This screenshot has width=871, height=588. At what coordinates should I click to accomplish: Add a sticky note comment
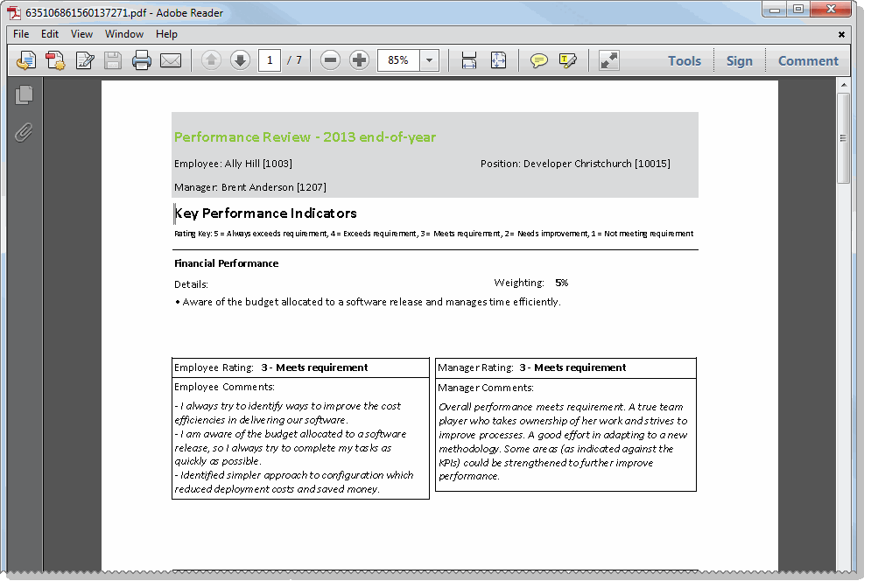[539, 60]
